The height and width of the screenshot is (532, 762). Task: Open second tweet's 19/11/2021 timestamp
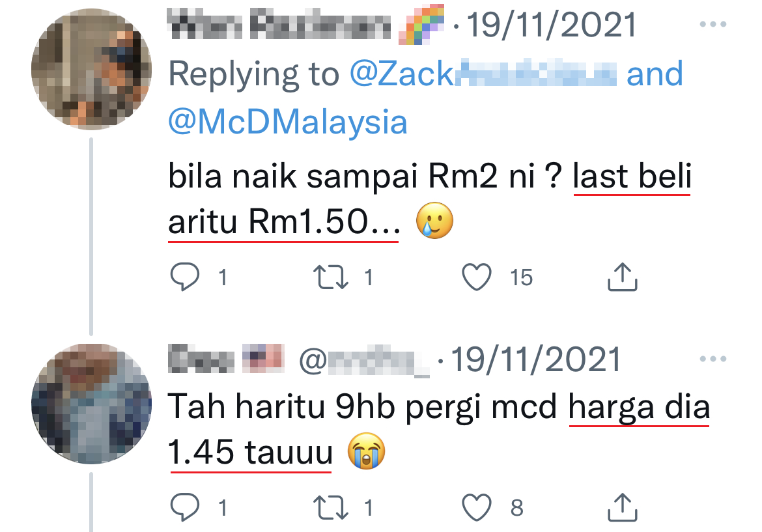[x=535, y=359]
